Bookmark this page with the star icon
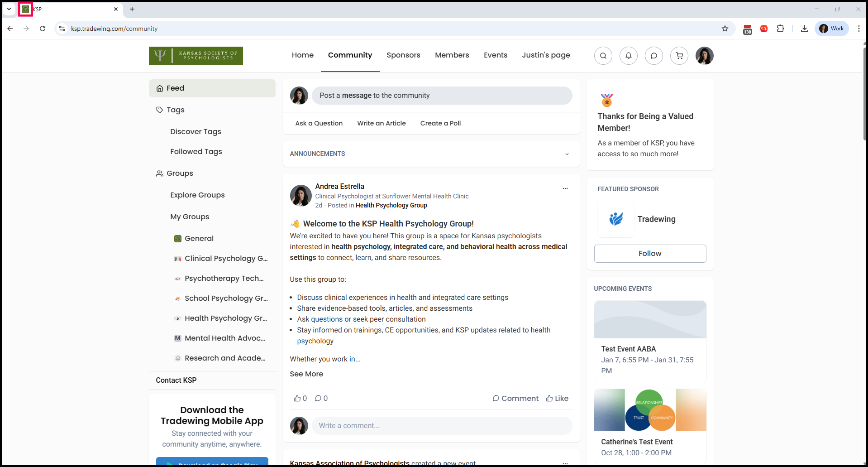 tap(725, 29)
